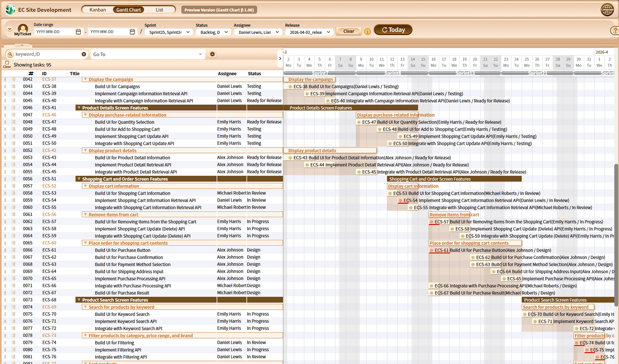Viewport: 619px width, 364px height.
Task: Switch to the Kanban view
Action: click(98, 10)
